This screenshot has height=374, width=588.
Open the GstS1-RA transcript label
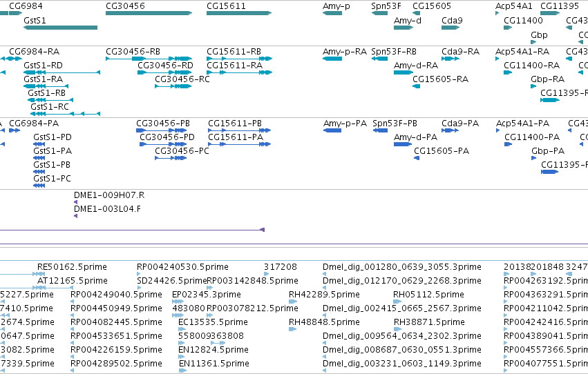[x=43, y=79]
